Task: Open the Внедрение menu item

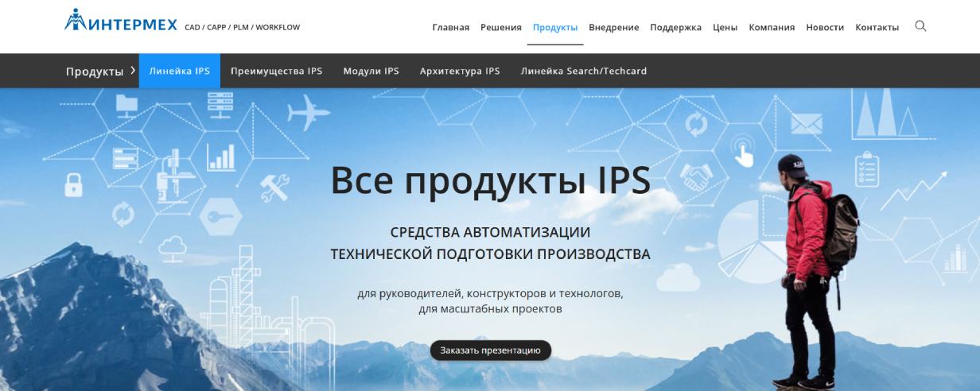Action: (613, 27)
